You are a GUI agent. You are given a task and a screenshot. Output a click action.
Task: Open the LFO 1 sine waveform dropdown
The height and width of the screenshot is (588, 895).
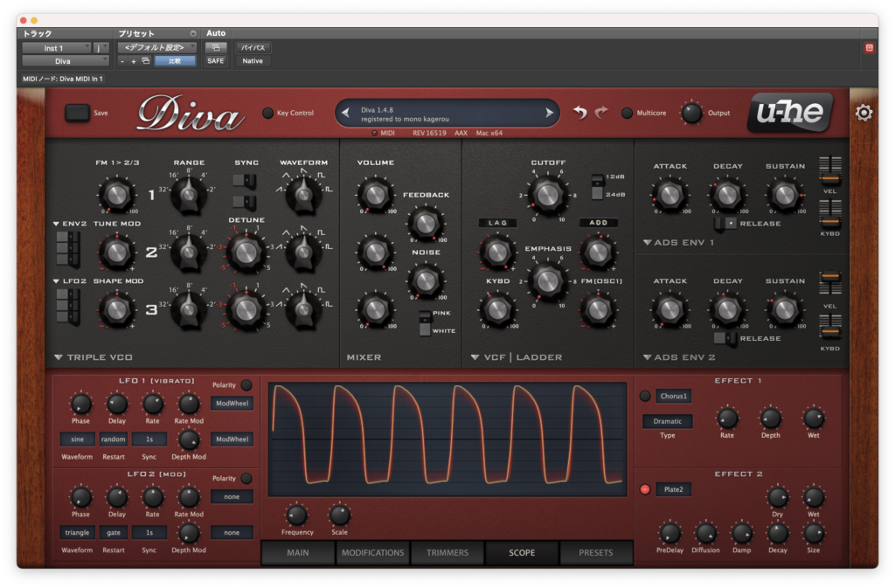77,439
